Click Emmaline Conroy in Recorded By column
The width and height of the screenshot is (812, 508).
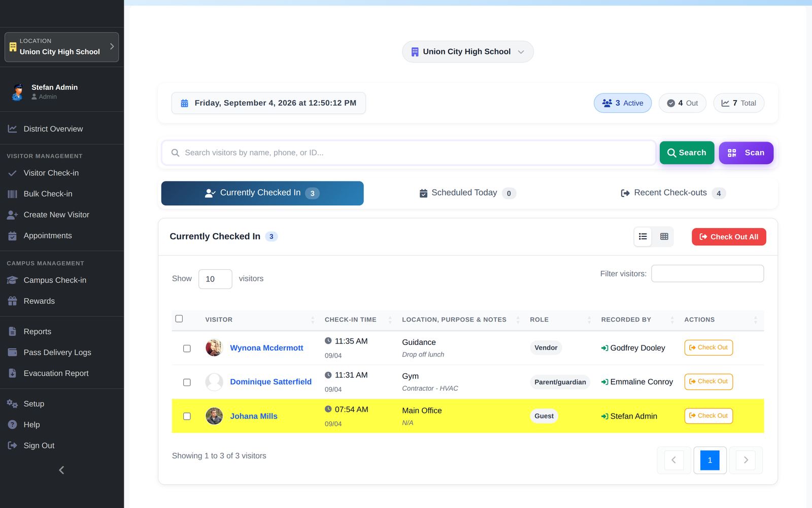[x=641, y=382]
